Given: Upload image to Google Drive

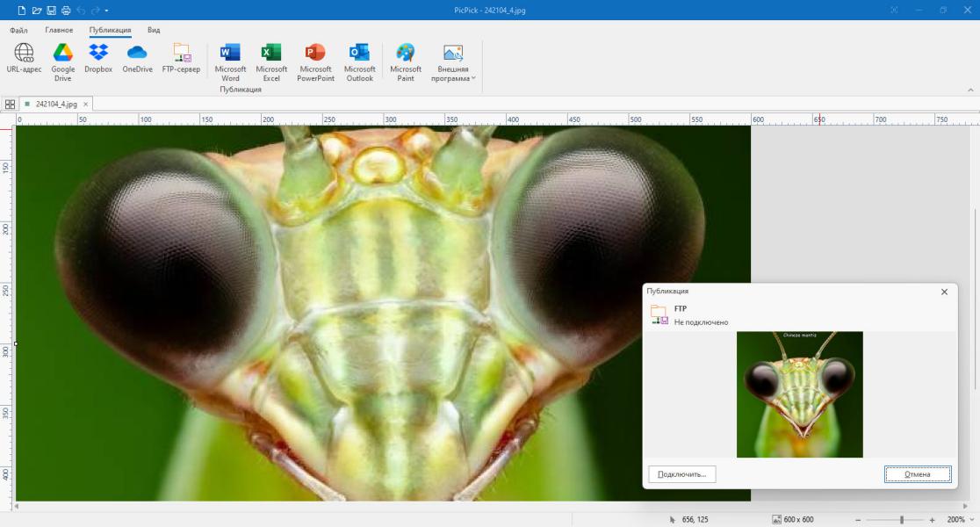Looking at the screenshot, I should coord(62,62).
